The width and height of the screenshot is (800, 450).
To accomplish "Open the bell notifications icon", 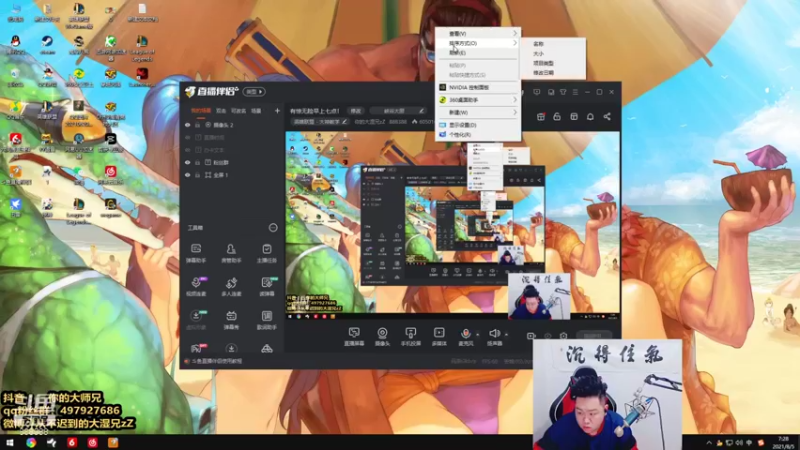I will [590, 116].
